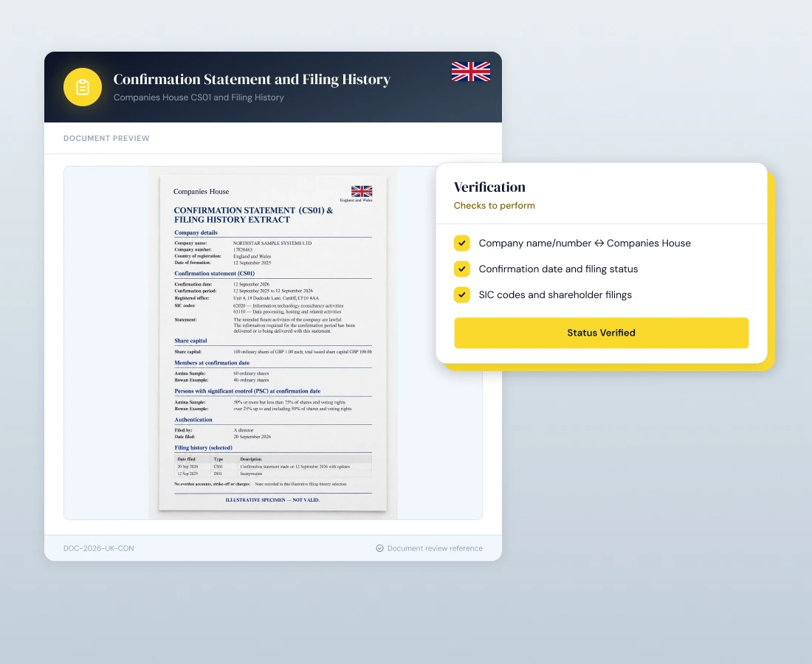The width and height of the screenshot is (812, 664).
Task: Click the SIC codes and shareholder filings label
Action: [555, 295]
